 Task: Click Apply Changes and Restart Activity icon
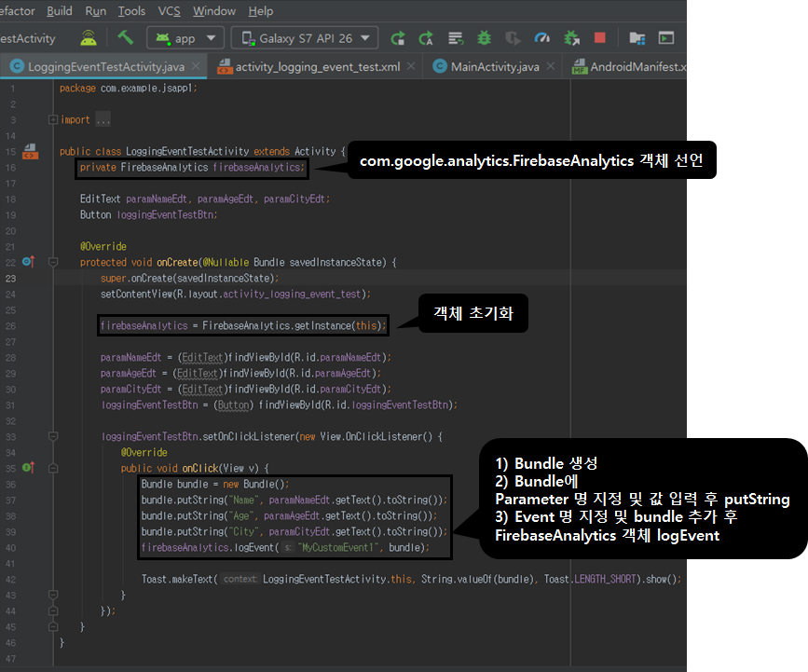[426, 38]
